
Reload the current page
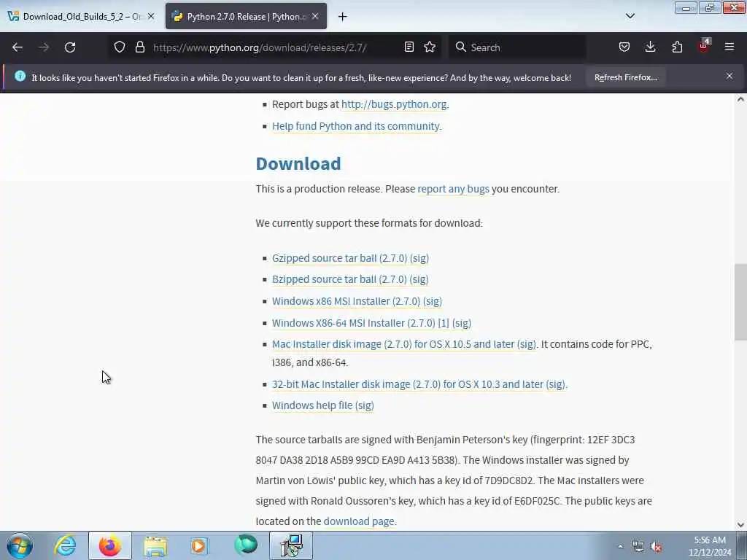pyautogui.click(x=70, y=47)
